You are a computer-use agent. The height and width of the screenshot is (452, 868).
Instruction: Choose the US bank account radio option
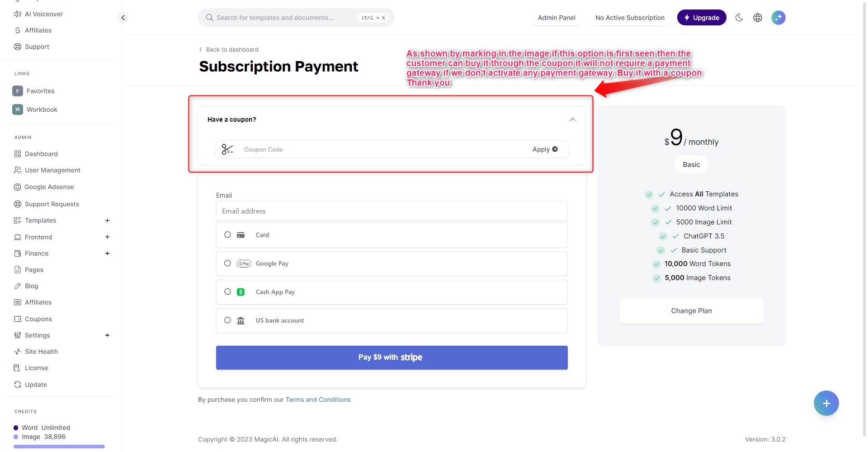(227, 320)
